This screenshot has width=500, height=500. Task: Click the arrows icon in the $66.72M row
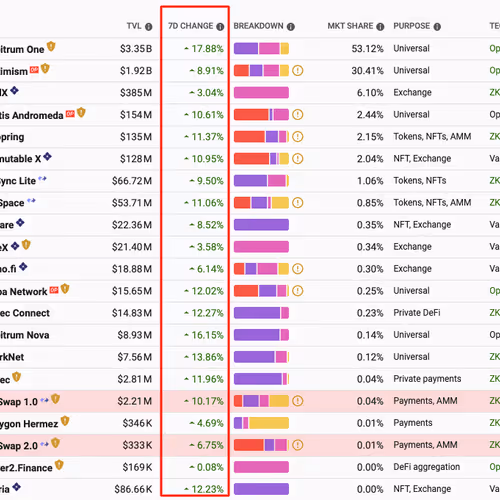[x=42, y=179]
